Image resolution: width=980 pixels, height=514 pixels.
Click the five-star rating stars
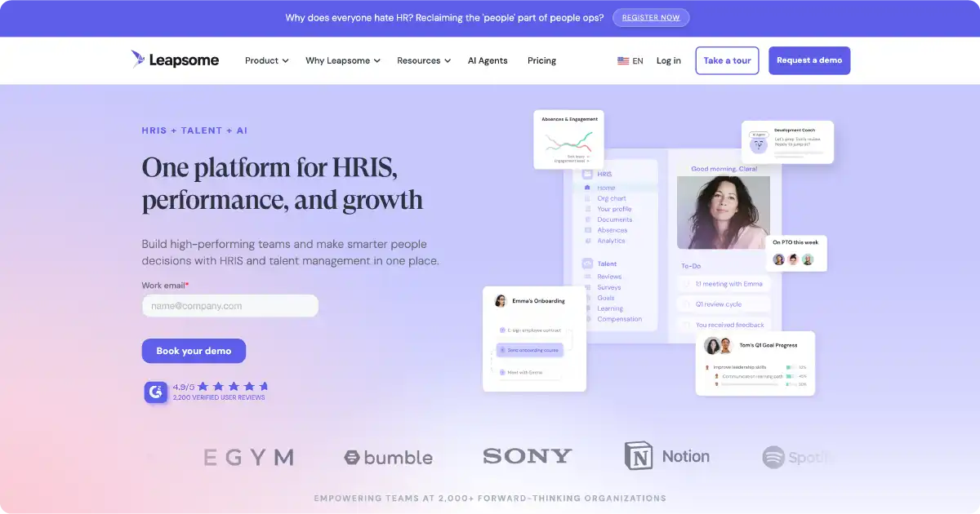coord(233,387)
